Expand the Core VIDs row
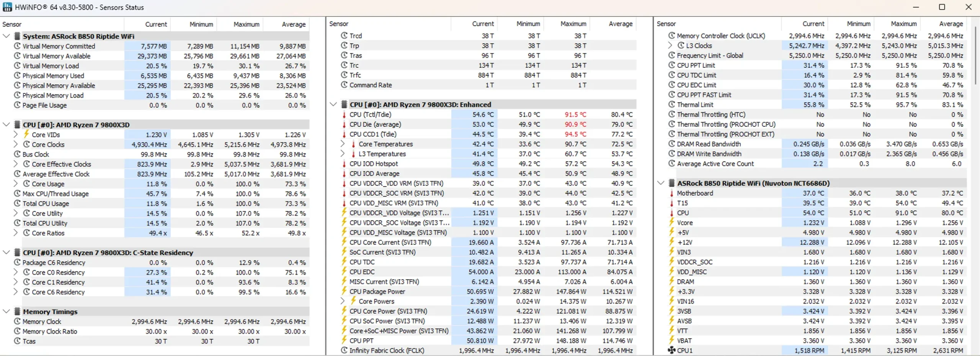The image size is (980, 356). point(16,134)
